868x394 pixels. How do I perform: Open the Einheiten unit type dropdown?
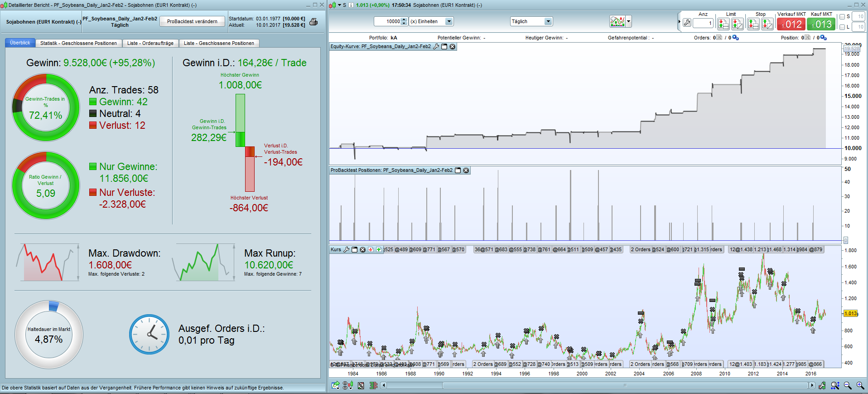point(449,21)
